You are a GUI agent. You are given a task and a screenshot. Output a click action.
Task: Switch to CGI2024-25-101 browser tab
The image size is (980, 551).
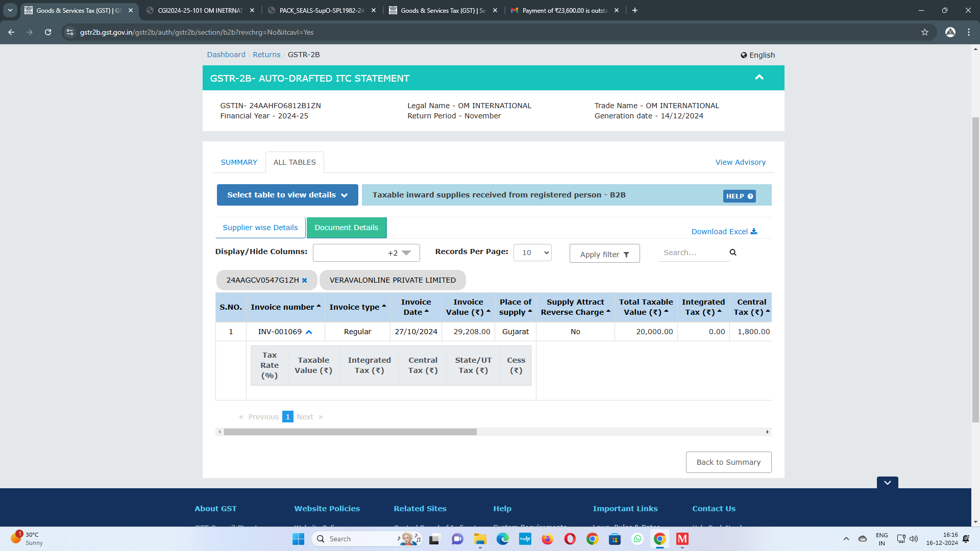pyautogui.click(x=200, y=10)
